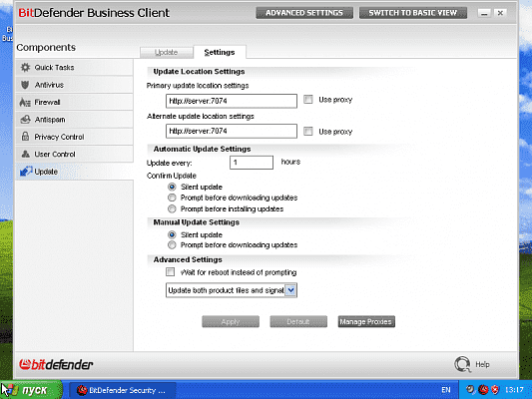Select the Antispam icon in sidebar
The width and height of the screenshot is (532, 399).
25,120
